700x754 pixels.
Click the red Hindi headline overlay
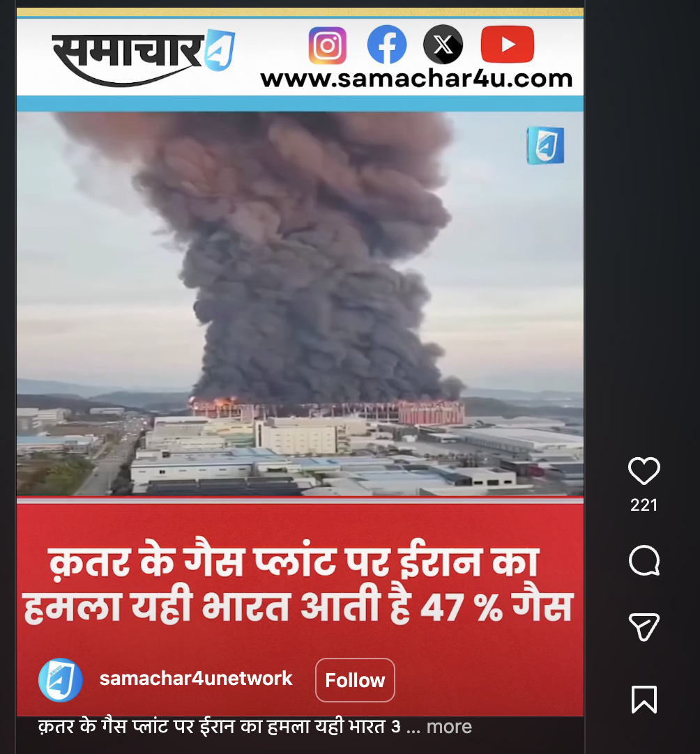pyautogui.click(x=297, y=584)
